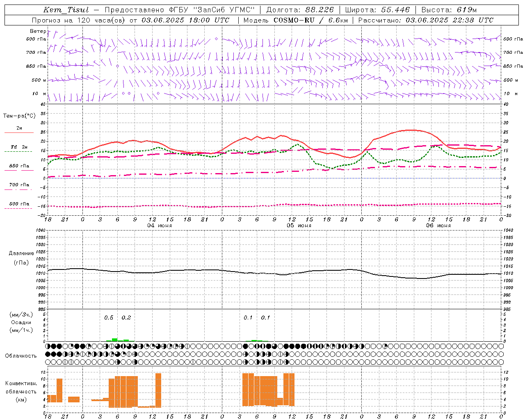This screenshot has height=420, width=525.
Task: Click the right 700 гПа wind level label
Action: (513, 52)
